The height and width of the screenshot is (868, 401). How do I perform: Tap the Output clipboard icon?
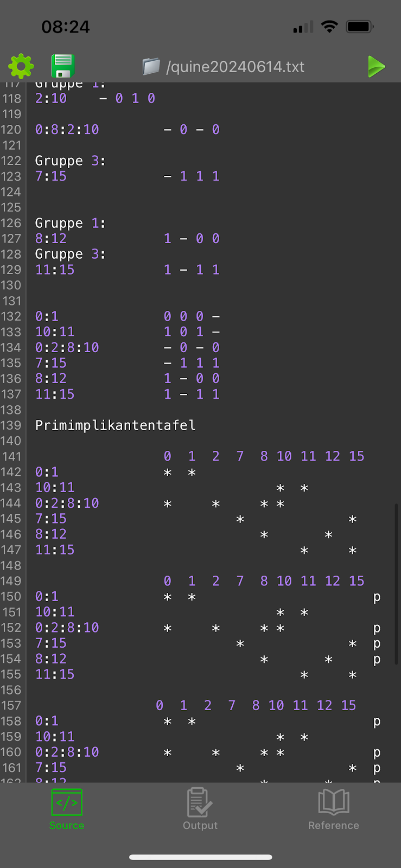(200, 802)
